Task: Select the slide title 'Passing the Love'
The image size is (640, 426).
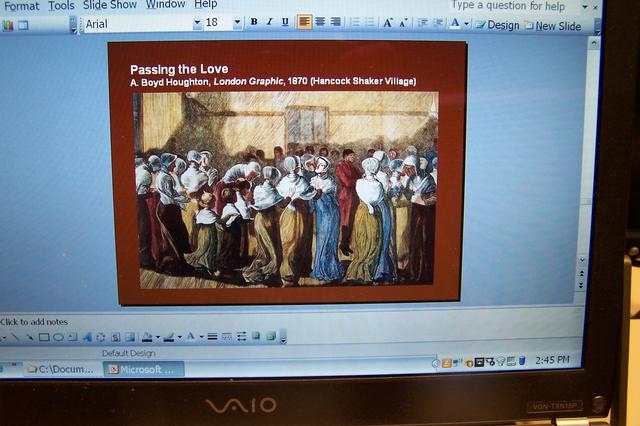Action: tap(179, 69)
